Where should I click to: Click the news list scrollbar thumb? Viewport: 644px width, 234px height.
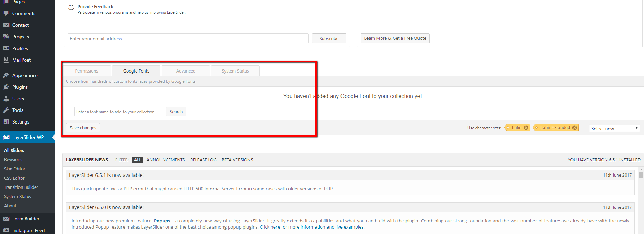(x=641, y=175)
